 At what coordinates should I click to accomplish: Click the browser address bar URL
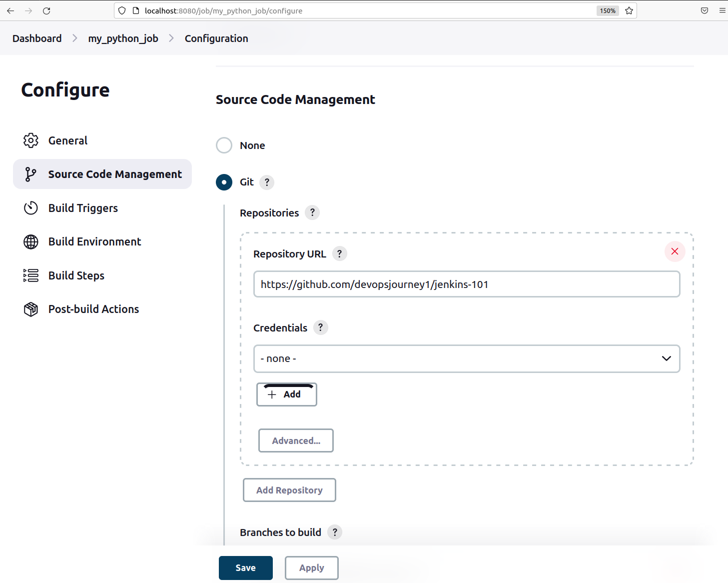pos(223,10)
